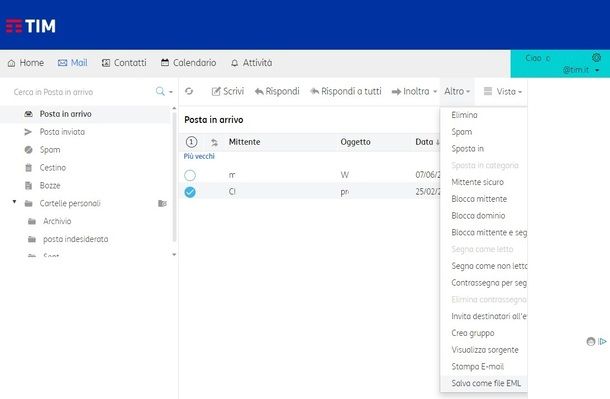This screenshot has height=399, width=610.
Task: Click the scroll-down arrow of the folder list
Action: coord(174,255)
